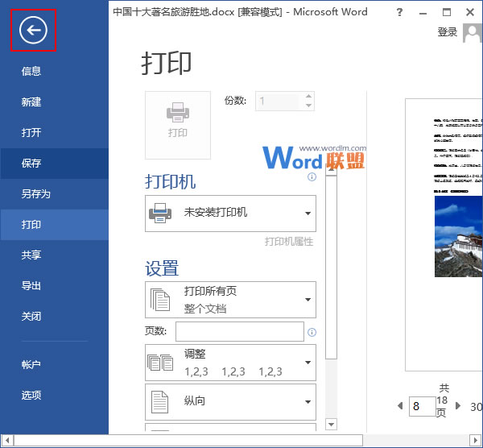Choose 另存为 in the sidebar
Viewport: 483px width, 448px height.
35,193
